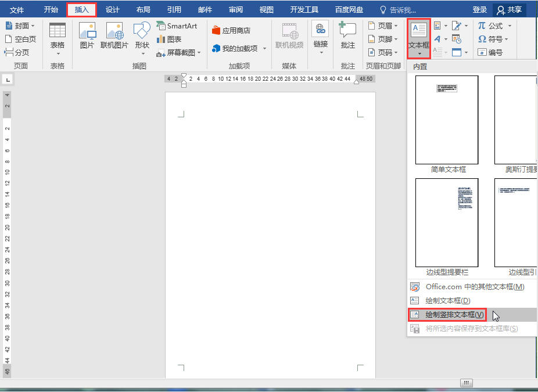Expand the Symbol (符号) dropdown arrow
538x392 pixels.
(507, 39)
